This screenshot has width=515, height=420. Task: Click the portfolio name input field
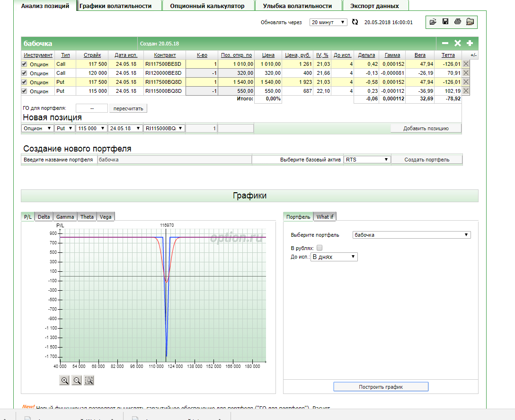[x=174, y=160]
